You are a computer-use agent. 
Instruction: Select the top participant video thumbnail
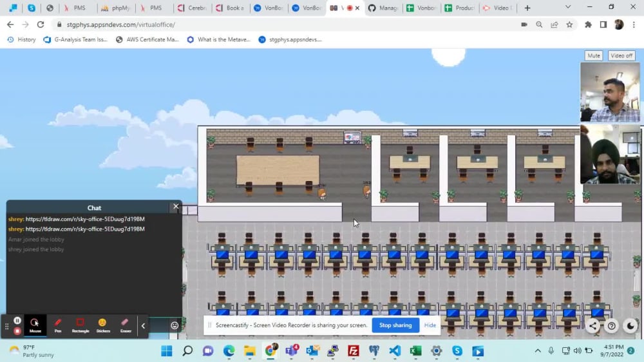tap(610, 92)
